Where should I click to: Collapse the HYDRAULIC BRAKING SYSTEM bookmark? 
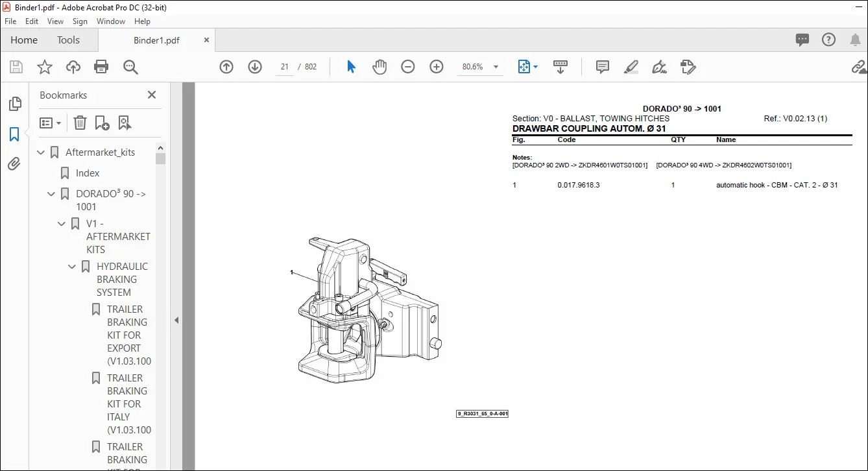[73, 267]
